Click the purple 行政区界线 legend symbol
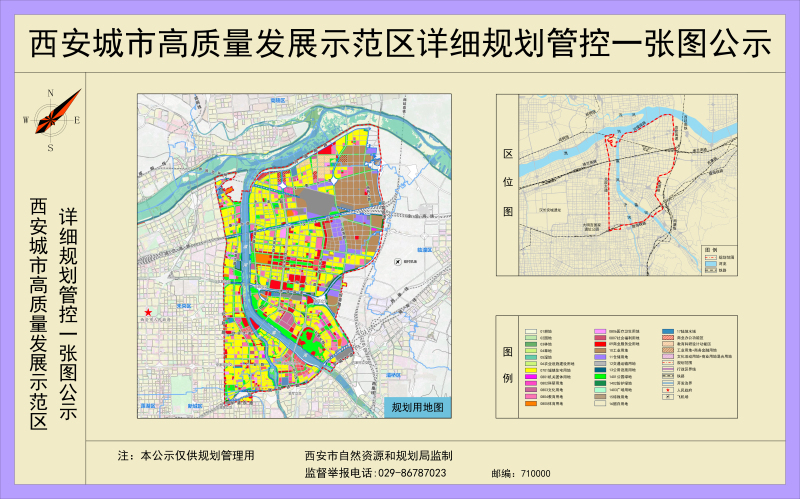 click(668, 369)
